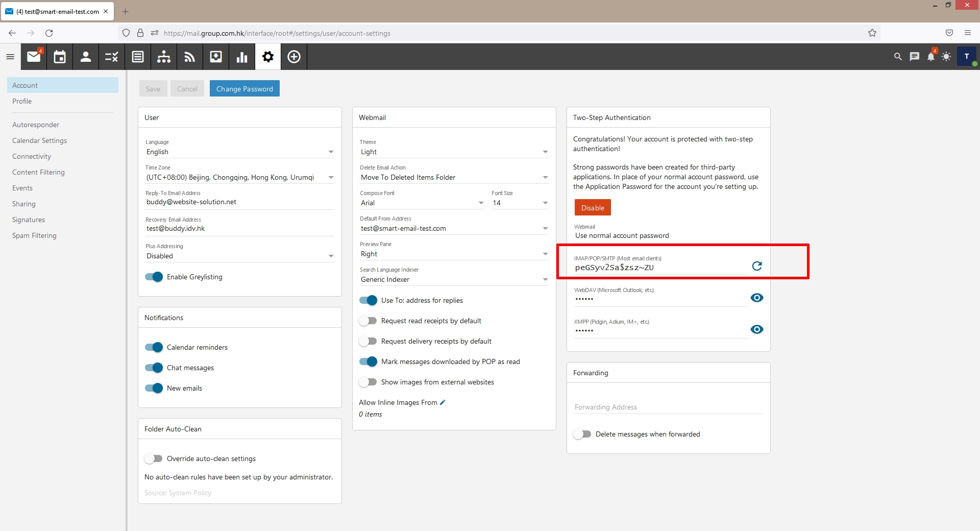Viewport: 980px width, 531px height.
Task: Open the Calendar icon in the toolbar
Action: 60,57
